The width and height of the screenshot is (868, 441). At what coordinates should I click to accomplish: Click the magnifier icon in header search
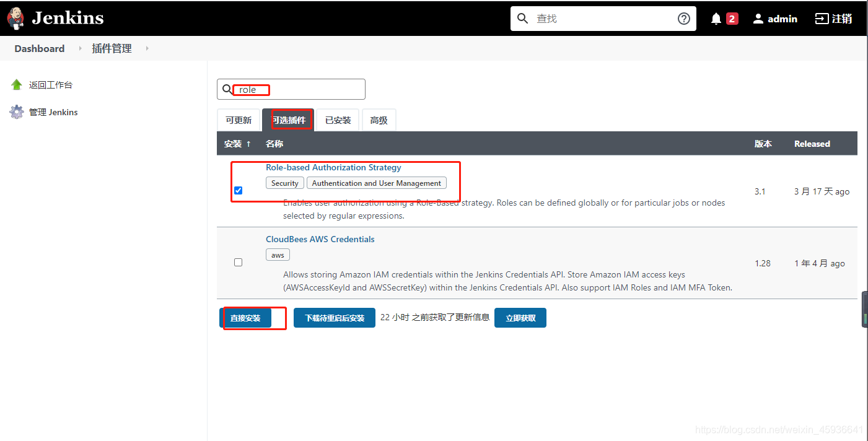[523, 19]
